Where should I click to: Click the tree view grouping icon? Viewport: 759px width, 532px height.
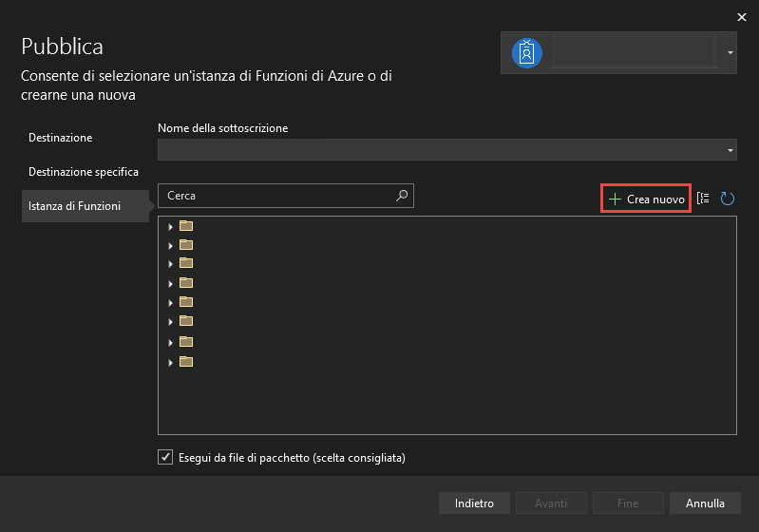point(703,198)
